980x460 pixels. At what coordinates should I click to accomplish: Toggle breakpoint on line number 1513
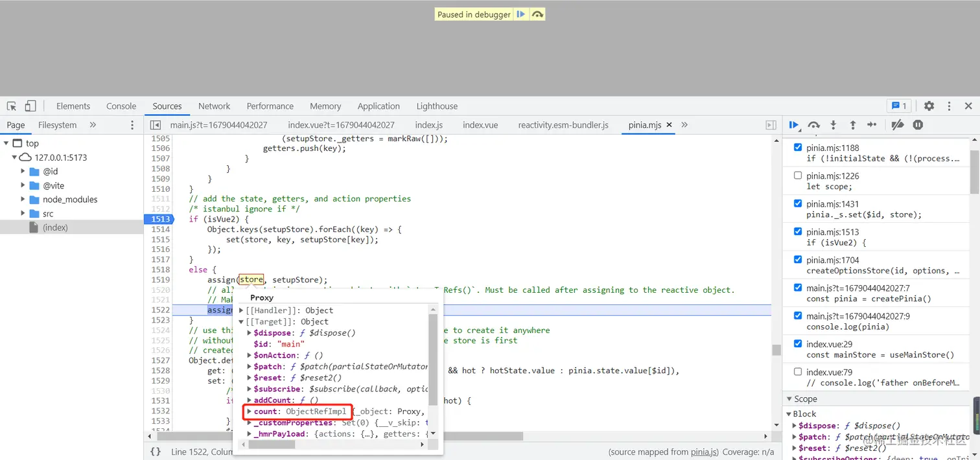pos(160,219)
